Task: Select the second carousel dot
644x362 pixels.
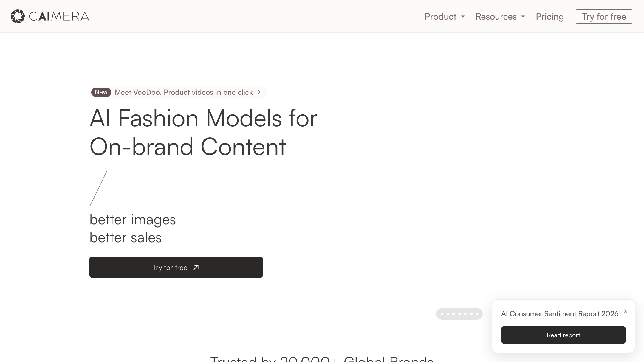Action: pos(448,314)
